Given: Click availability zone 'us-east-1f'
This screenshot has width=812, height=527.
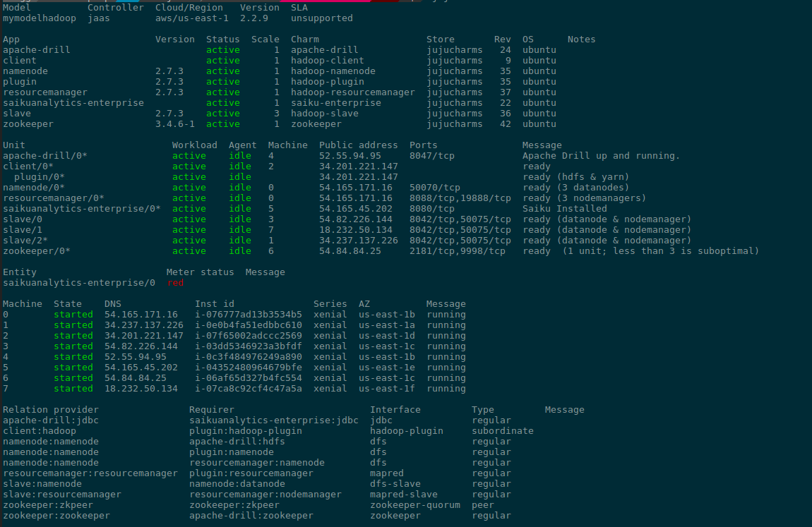Looking at the screenshot, I should pyautogui.click(x=387, y=389).
